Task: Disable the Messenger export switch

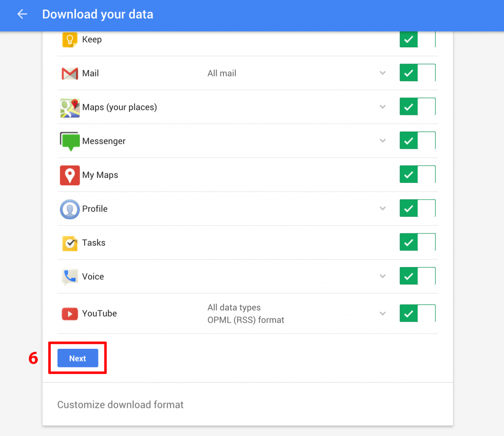Action: click(417, 140)
